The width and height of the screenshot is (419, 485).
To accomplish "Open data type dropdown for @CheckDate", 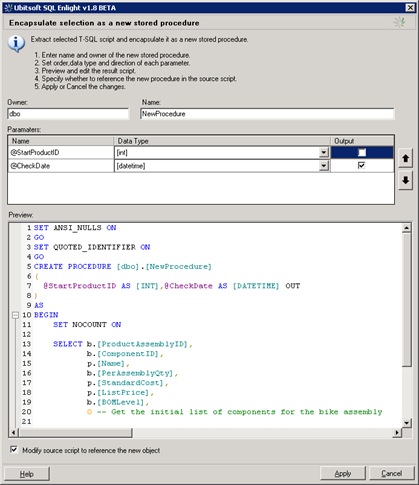I will click(x=323, y=166).
